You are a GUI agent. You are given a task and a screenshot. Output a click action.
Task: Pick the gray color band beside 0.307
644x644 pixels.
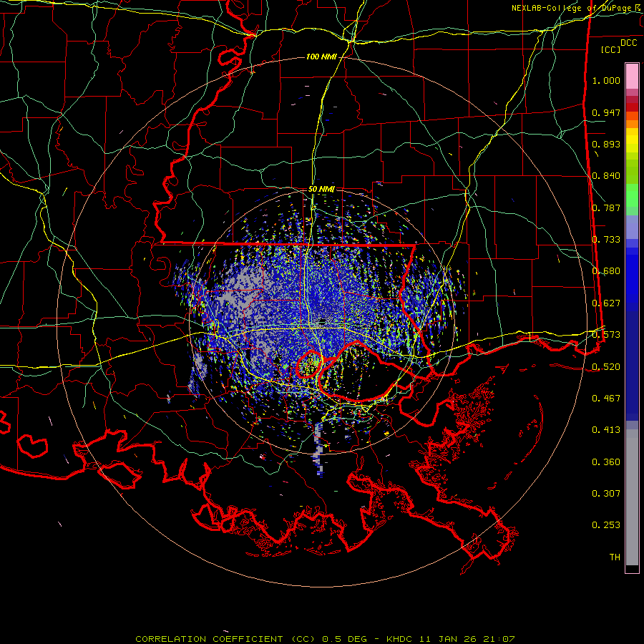click(632, 497)
